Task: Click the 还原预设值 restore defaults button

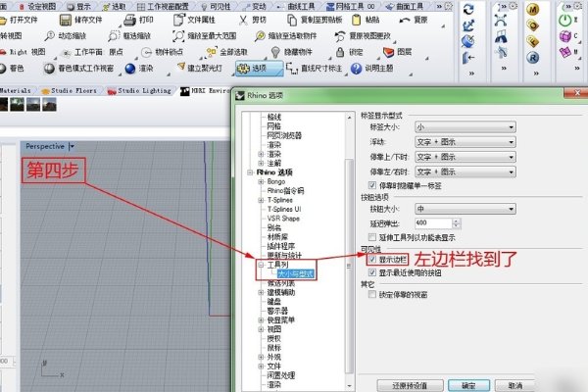Action: [410, 385]
